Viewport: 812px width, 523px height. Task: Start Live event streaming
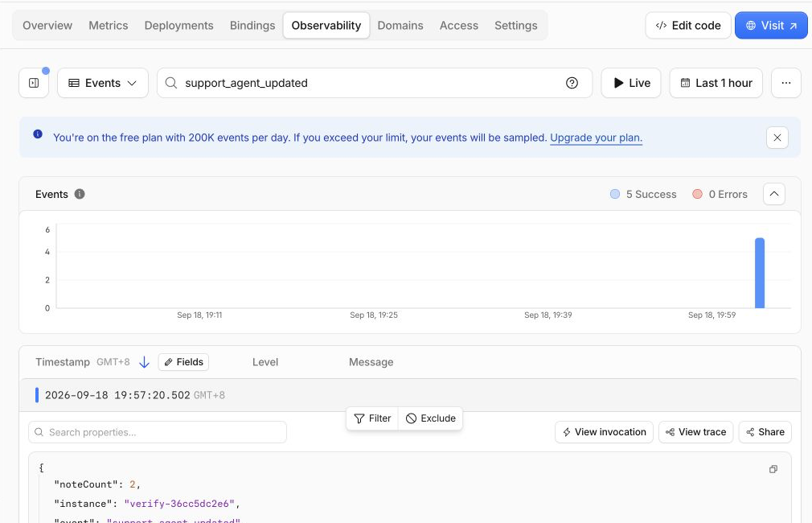[631, 83]
